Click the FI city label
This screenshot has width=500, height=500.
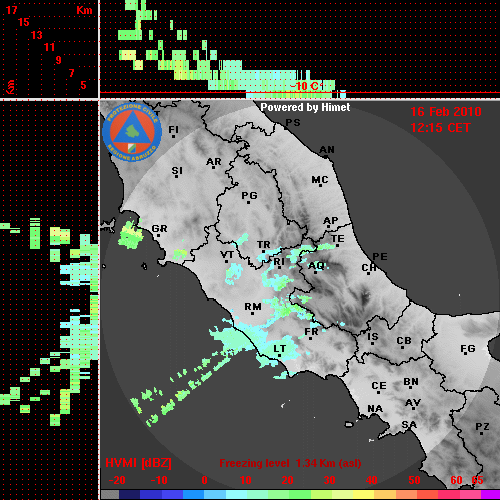pos(173,129)
